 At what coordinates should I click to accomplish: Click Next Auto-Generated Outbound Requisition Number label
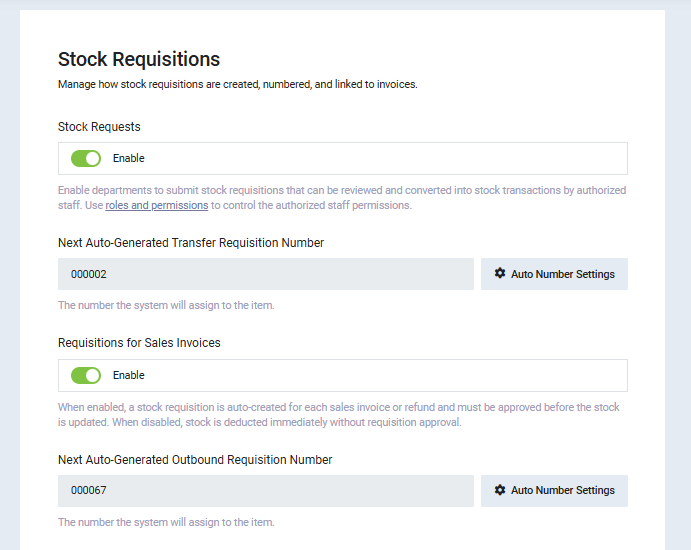coord(195,460)
